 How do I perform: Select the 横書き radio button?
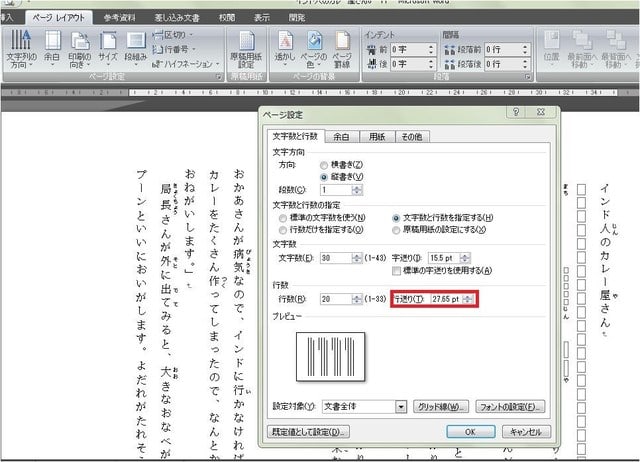coord(324,165)
